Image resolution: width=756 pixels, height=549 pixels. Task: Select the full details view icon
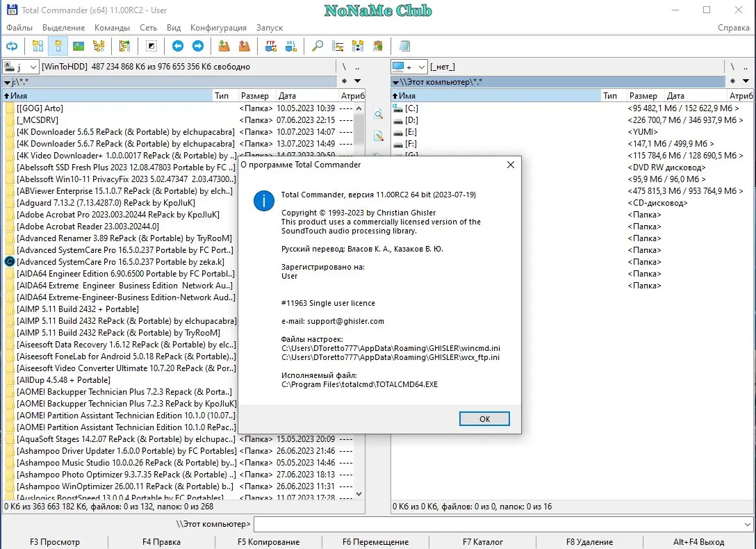click(58, 47)
